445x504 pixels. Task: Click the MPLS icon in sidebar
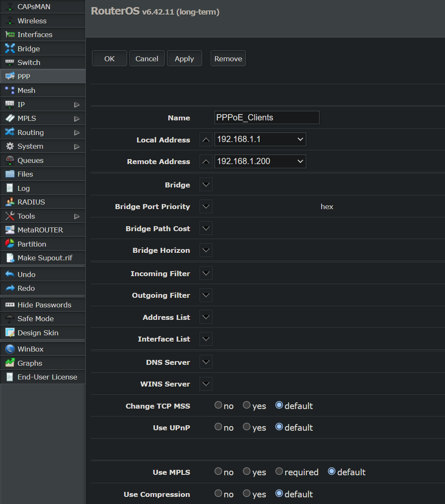[x=10, y=118]
